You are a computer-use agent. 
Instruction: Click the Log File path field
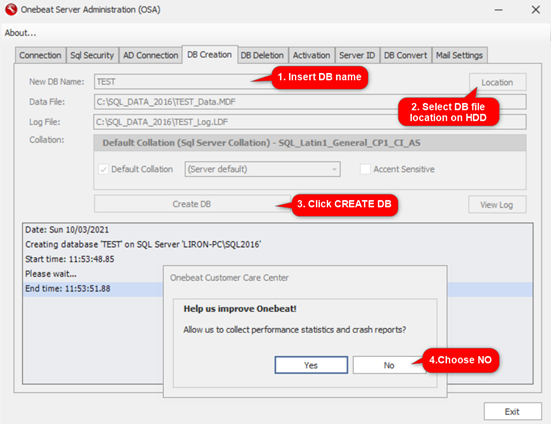pos(310,122)
